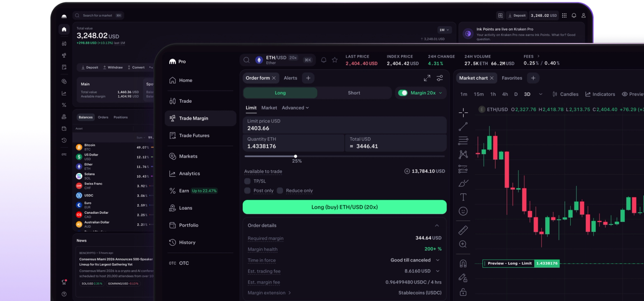Select the Limit order tab
Viewport: 644px width, 301px height.
click(x=251, y=108)
